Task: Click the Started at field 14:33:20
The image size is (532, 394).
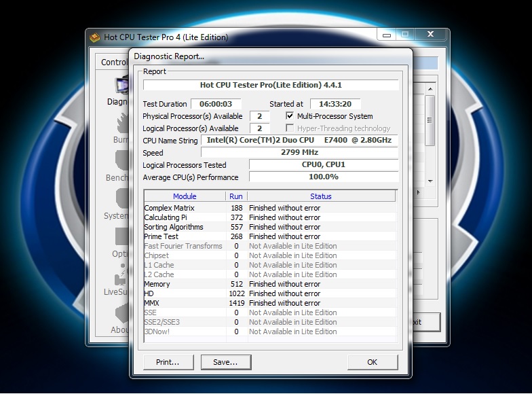Action: tap(335, 104)
